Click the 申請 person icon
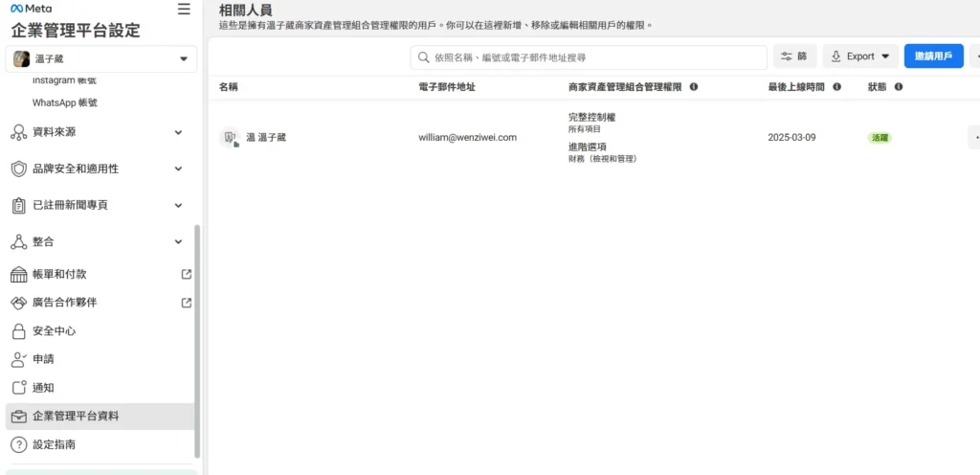 coord(19,359)
